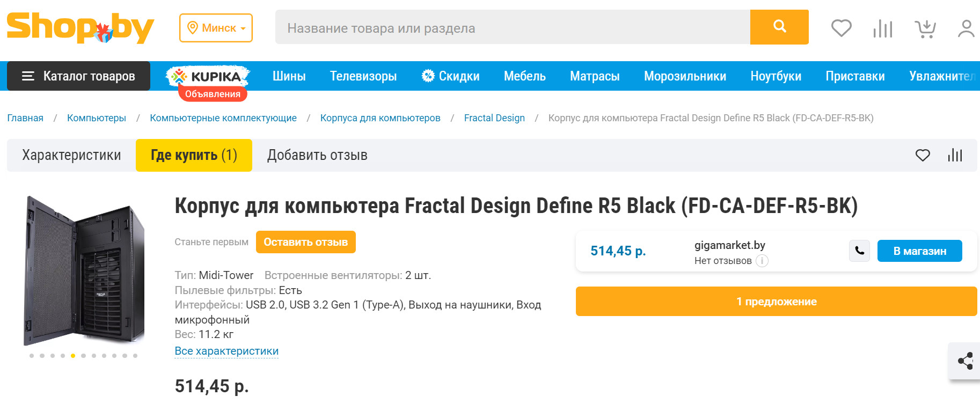Select the Где купить tab
Viewport: 980px width, 418px height.
click(x=194, y=156)
